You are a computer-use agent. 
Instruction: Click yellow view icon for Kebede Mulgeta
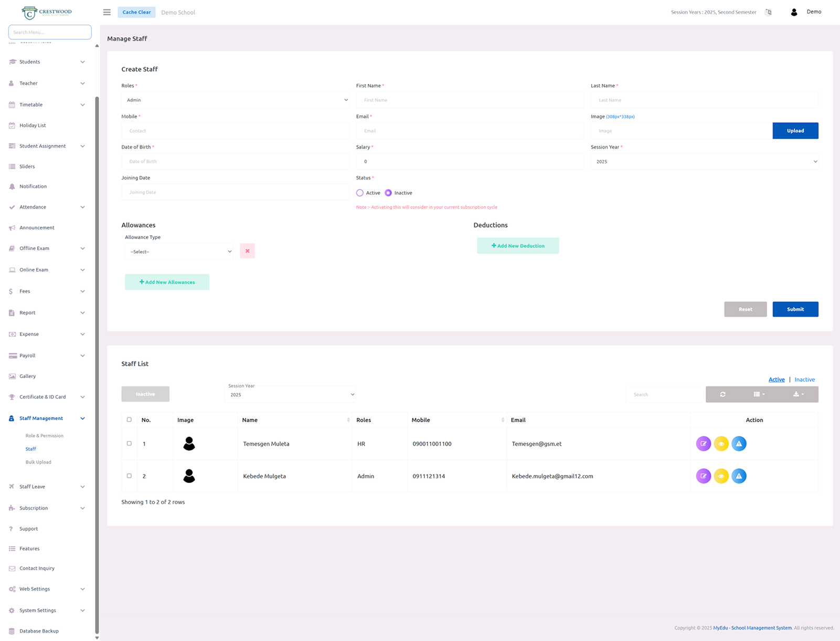(x=721, y=476)
